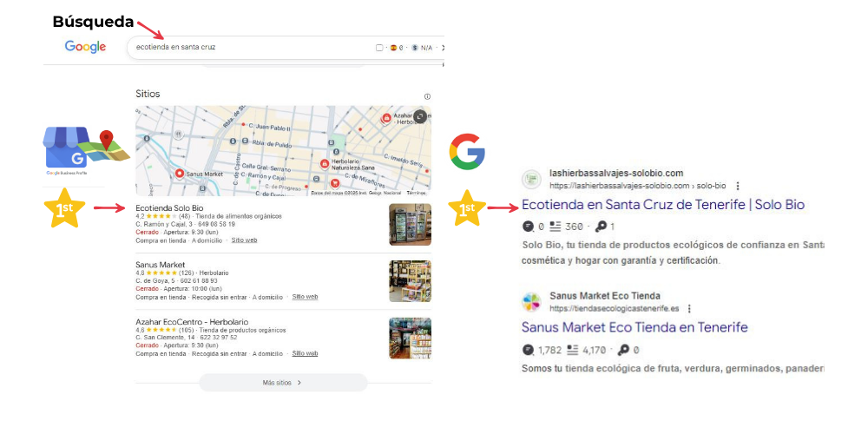This screenshot has width=868, height=434.
Task: Expand the list with Más sitios
Action: point(283,382)
